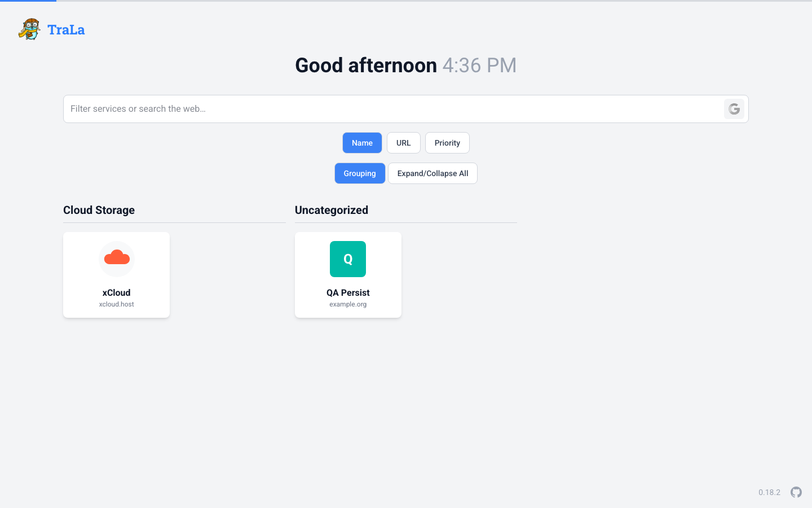Sort services by Name

pos(362,143)
